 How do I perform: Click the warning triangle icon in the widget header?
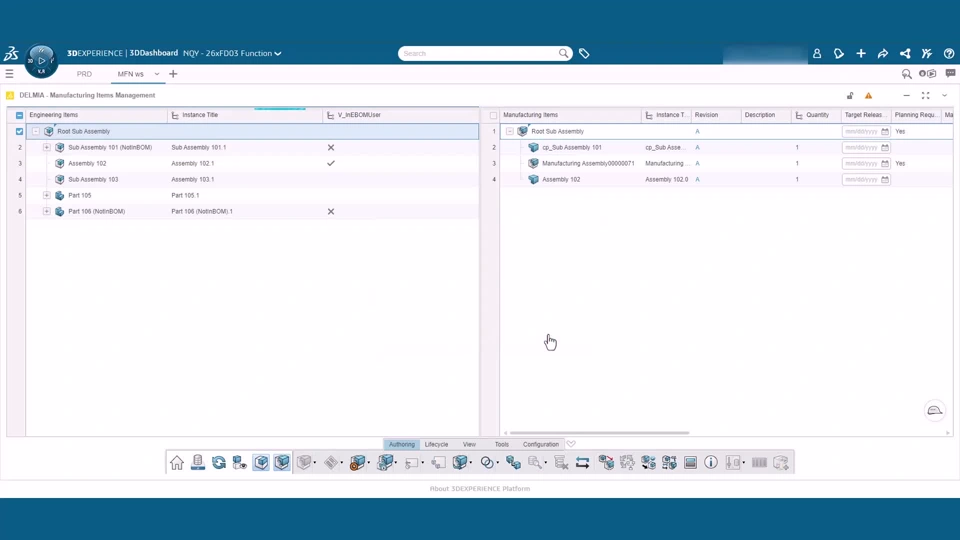tap(868, 96)
